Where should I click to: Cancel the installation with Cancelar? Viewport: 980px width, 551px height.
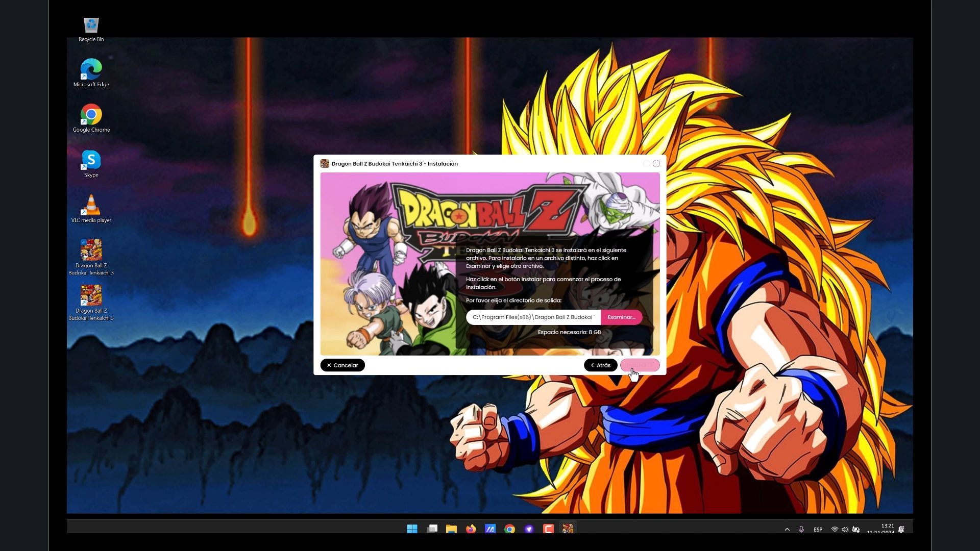coord(342,365)
